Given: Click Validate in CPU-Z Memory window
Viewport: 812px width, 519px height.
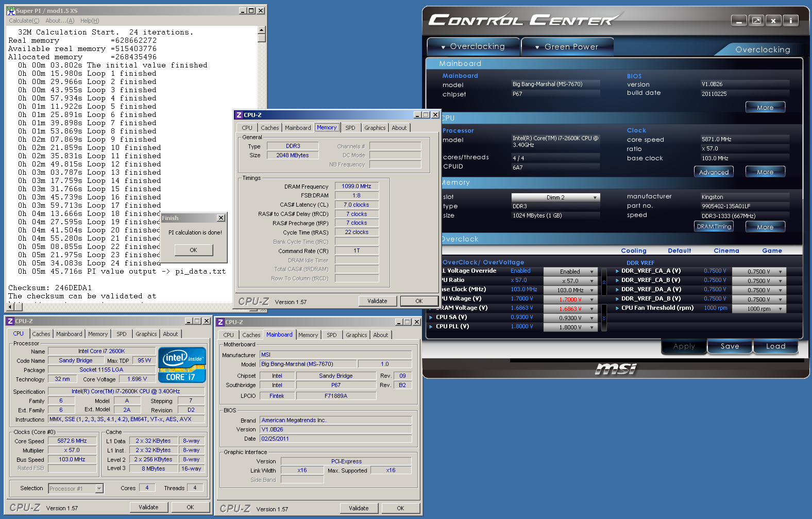Looking at the screenshot, I should (377, 301).
